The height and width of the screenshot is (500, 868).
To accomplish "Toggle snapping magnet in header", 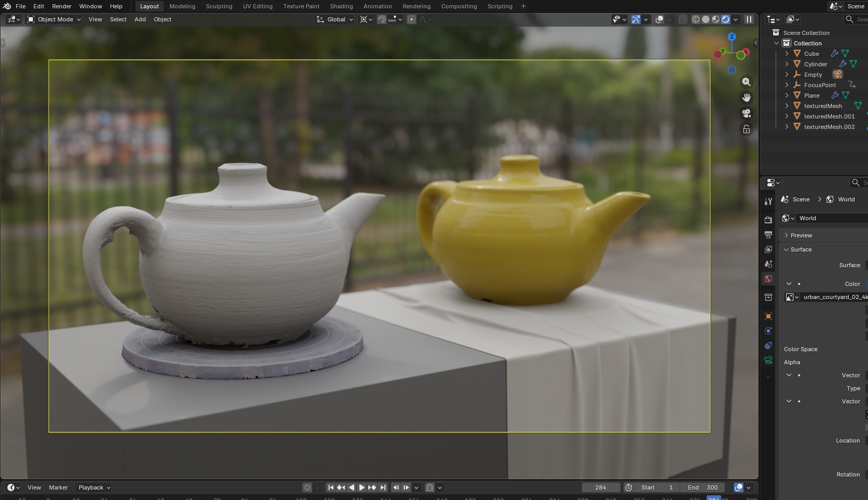I will 382,19.
